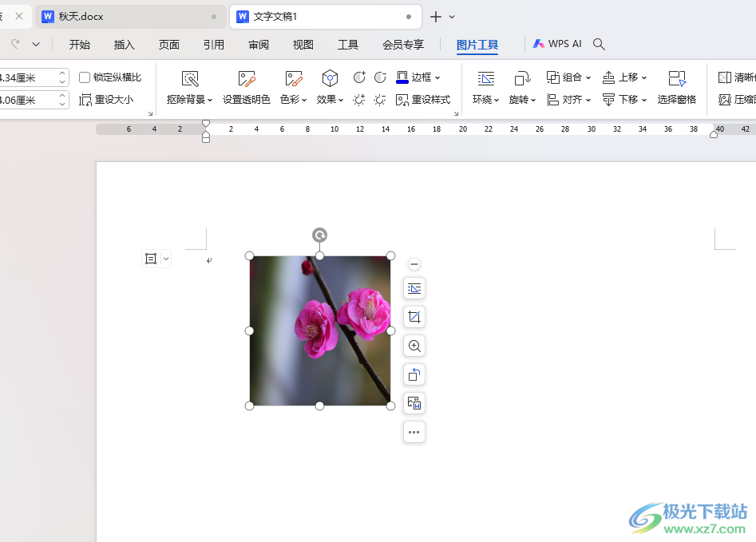756x542 pixels.
Task: Click the search magnifier icon near WPS AI
Action: coord(599,45)
